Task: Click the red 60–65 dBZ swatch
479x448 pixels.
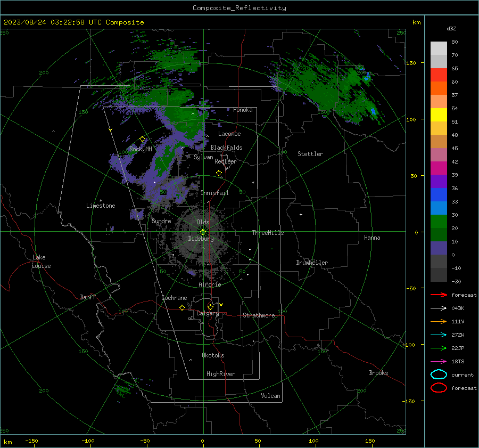Action: coord(439,75)
